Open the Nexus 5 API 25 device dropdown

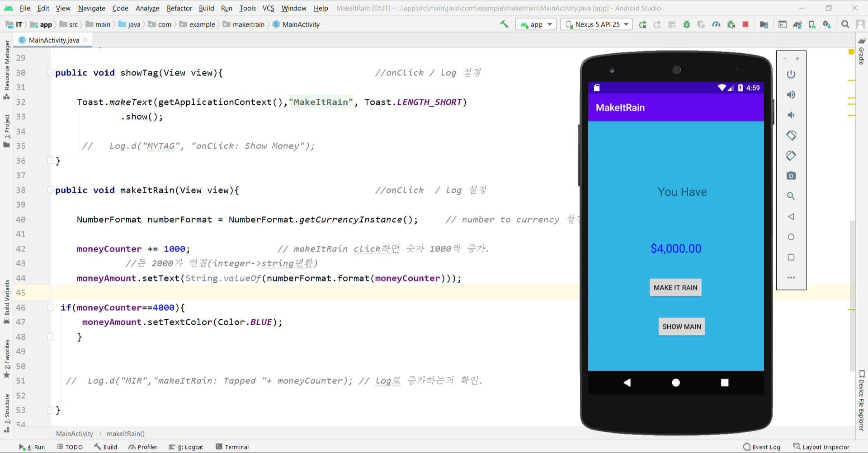click(597, 24)
